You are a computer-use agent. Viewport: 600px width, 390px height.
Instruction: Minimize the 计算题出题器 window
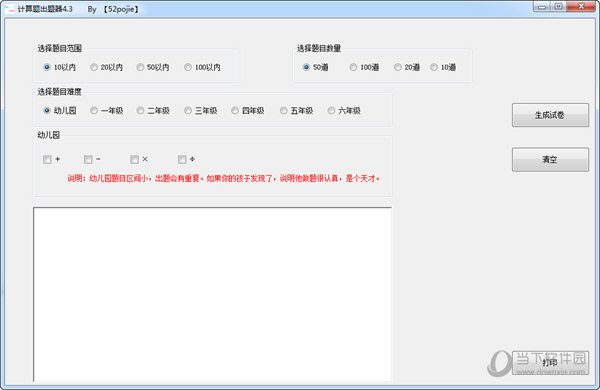pyautogui.click(x=542, y=7)
